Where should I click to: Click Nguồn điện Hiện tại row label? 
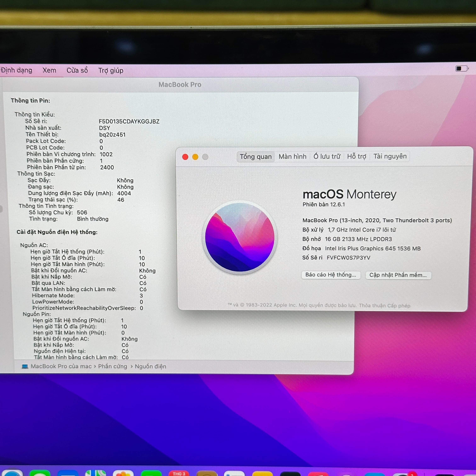pyautogui.click(x=60, y=351)
